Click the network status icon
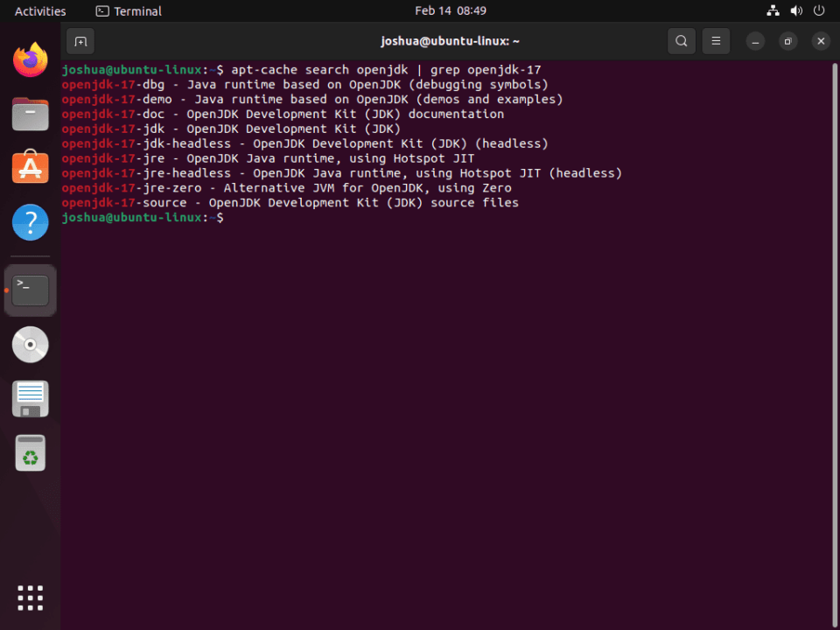 tap(773, 10)
